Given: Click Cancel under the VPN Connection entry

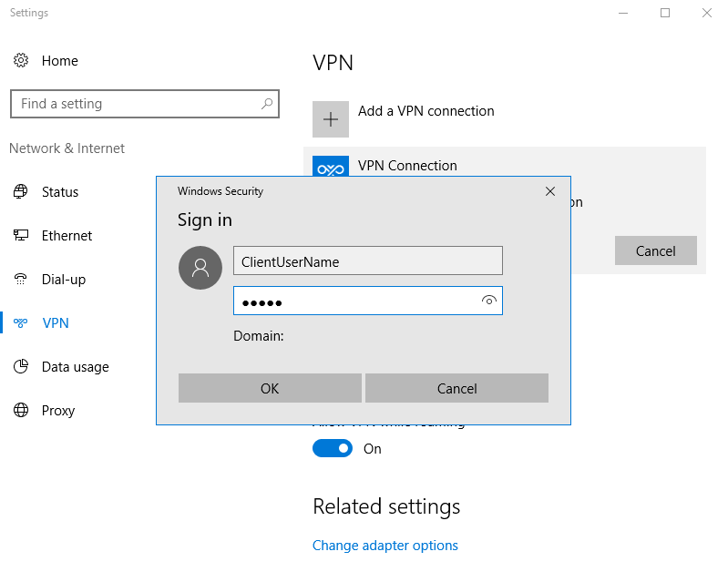Looking at the screenshot, I should pyautogui.click(x=655, y=250).
